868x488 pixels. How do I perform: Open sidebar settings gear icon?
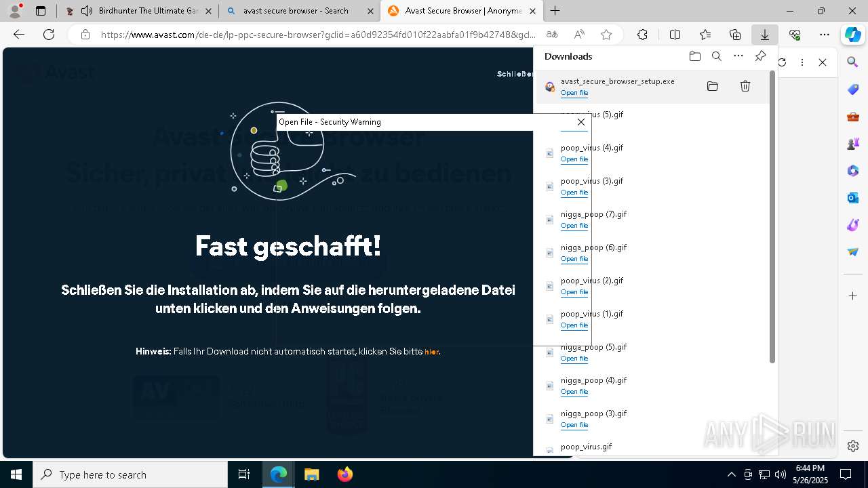point(853,446)
